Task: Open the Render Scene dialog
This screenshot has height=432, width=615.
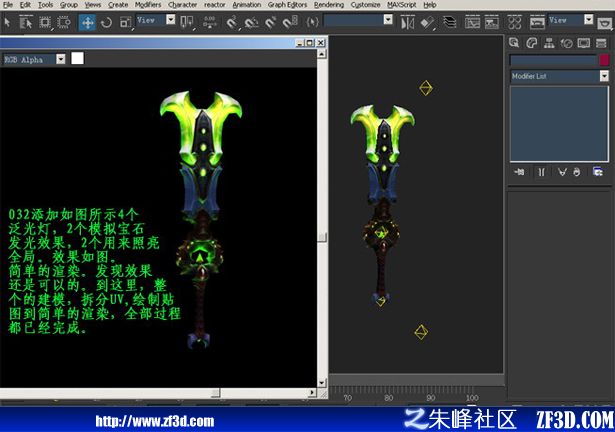Action: click(537, 22)
